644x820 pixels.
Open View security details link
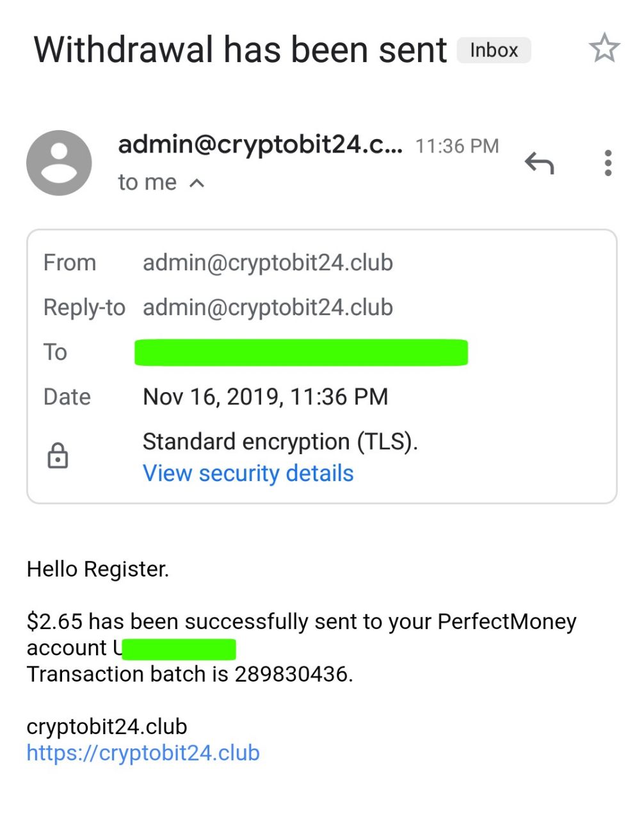(248, 473)
